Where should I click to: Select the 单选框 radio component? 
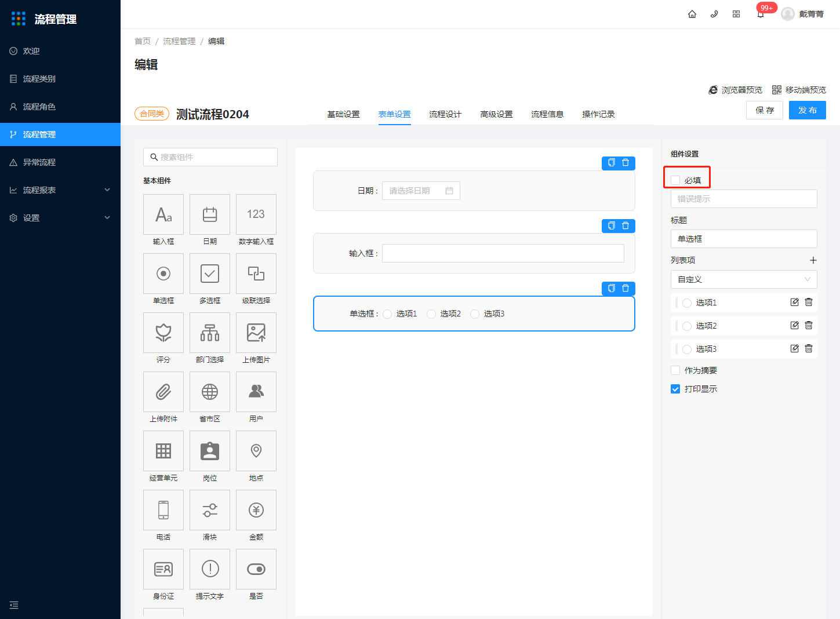(x=163, y=274)
